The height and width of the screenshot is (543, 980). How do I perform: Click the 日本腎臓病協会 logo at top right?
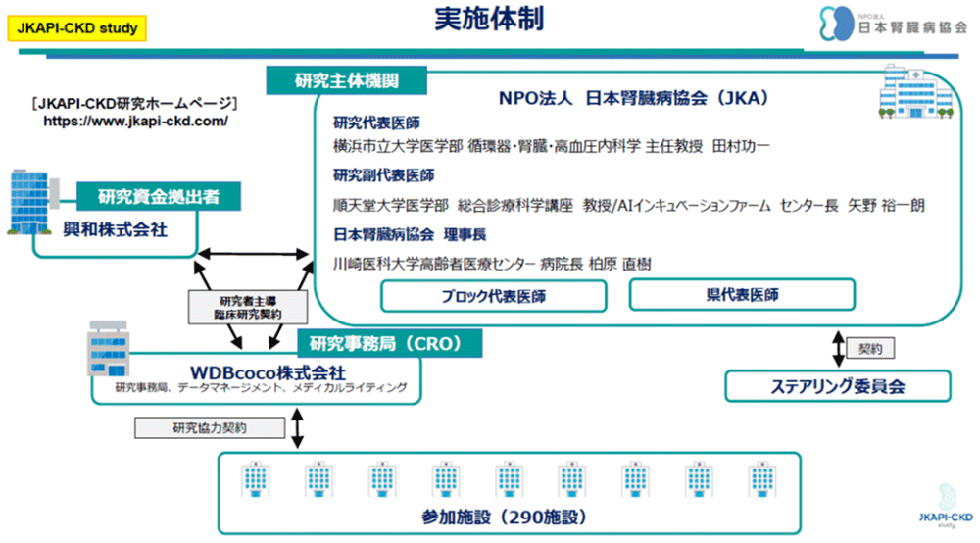pos(893,24)
